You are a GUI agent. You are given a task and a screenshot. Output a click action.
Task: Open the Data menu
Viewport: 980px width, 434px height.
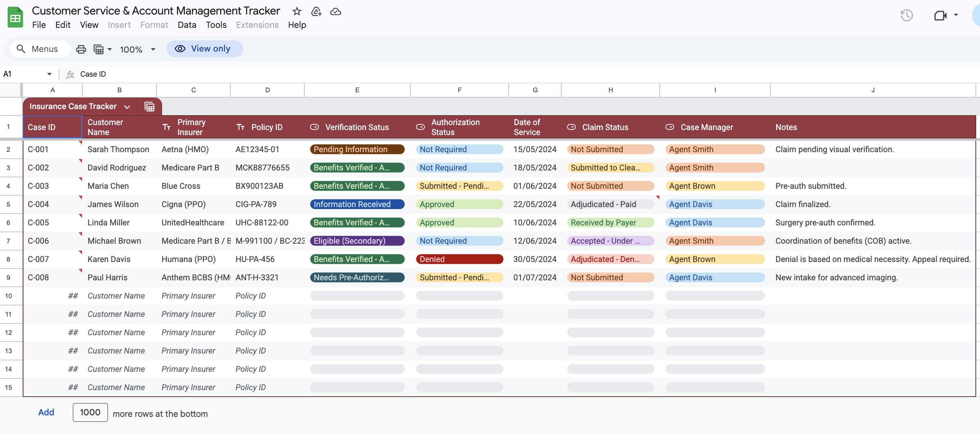click(x=187, y=25)
